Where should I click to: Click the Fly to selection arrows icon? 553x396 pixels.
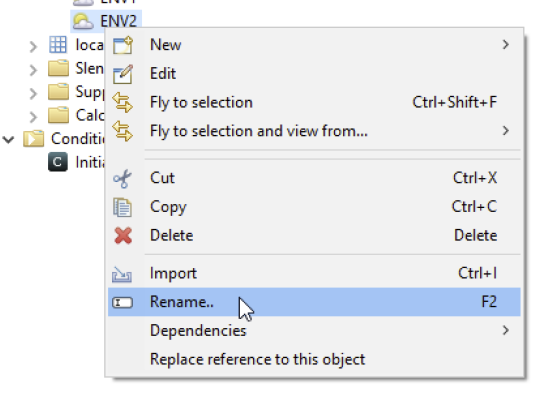coord(122,102)
